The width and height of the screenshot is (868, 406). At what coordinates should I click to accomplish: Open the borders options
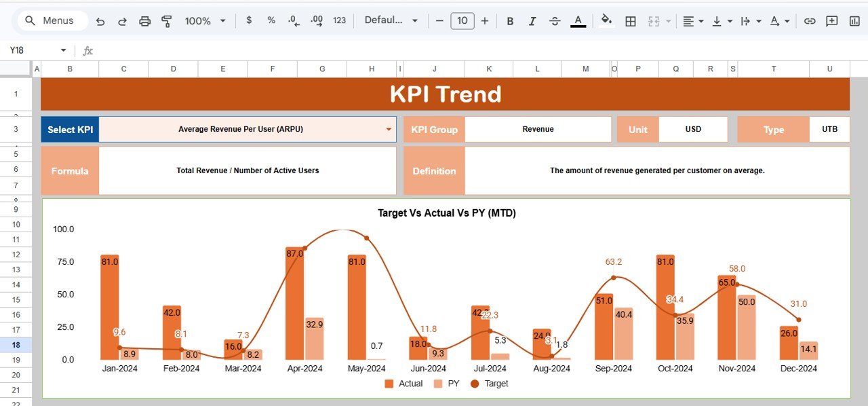click(630, 21)
